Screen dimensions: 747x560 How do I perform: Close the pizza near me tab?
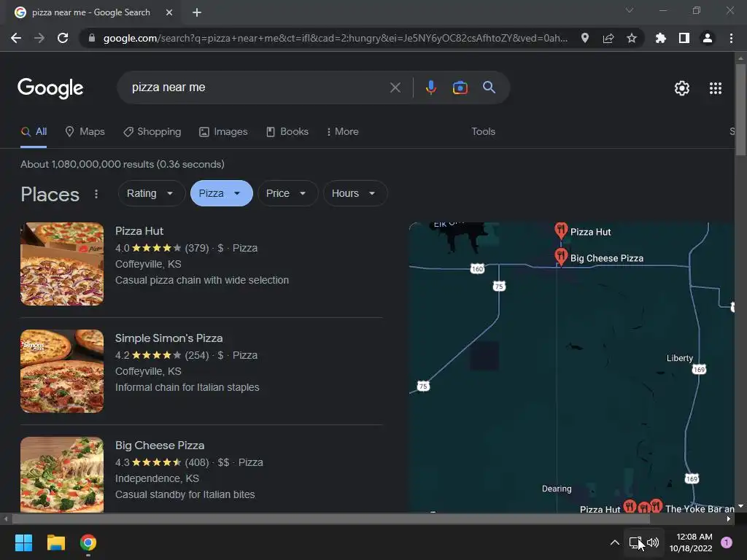point(169,12)
